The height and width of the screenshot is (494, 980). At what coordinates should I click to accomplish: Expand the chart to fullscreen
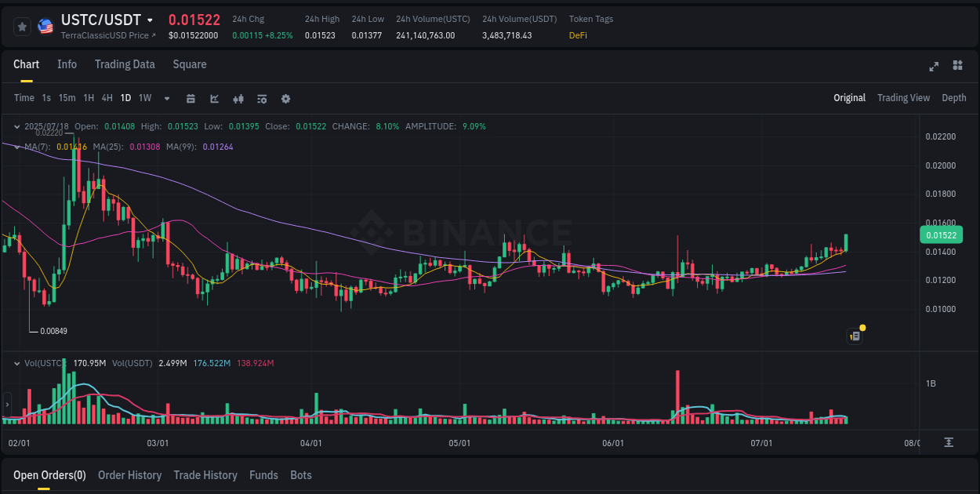(x=934, y=67)
